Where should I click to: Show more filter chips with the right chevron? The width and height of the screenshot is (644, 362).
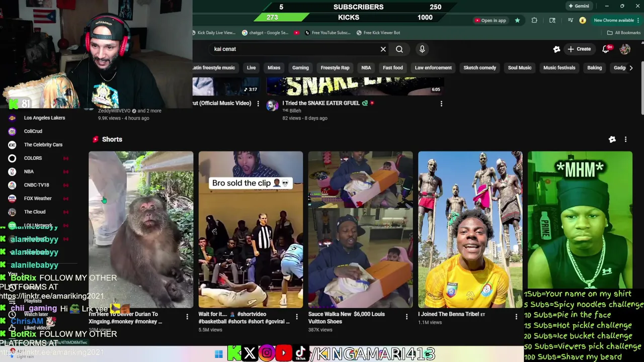point(631,68)
